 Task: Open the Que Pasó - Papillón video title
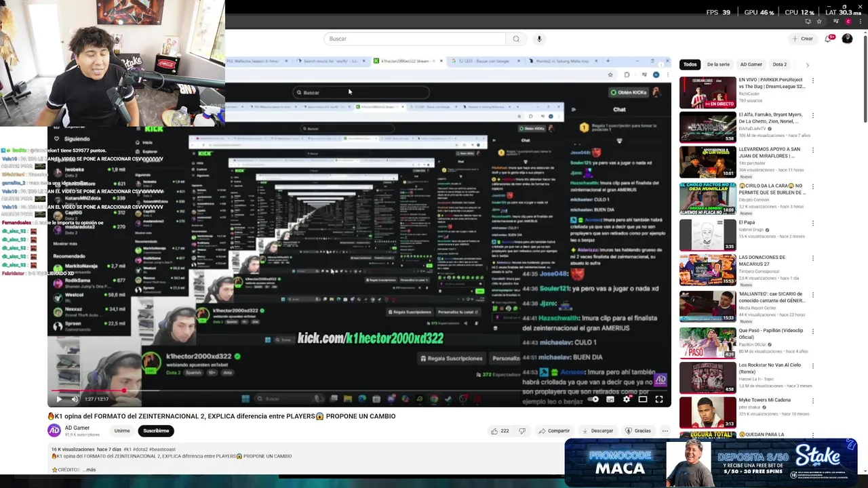coord(770,333)
